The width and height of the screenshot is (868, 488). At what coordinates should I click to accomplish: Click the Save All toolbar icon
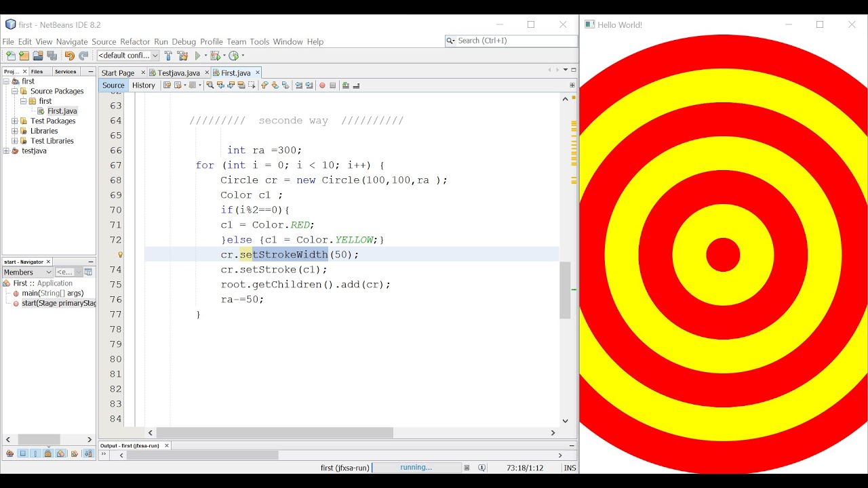[x=52, y=56]
